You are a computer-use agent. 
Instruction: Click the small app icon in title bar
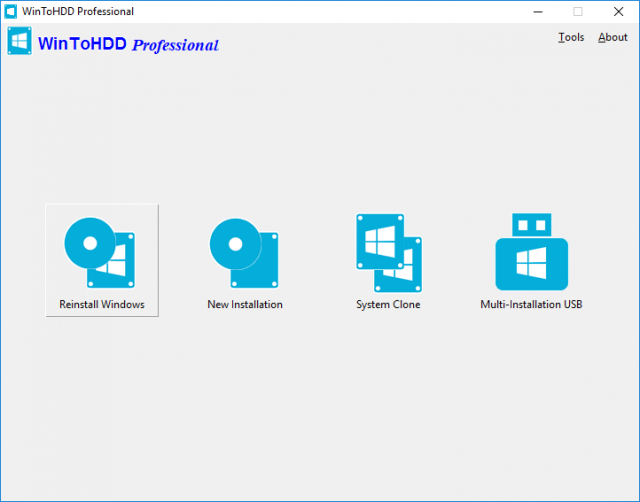(x=10, y=11)
